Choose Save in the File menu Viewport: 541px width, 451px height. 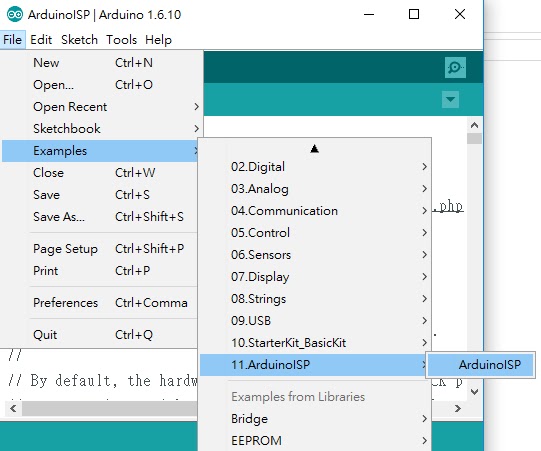coord(100,195)
